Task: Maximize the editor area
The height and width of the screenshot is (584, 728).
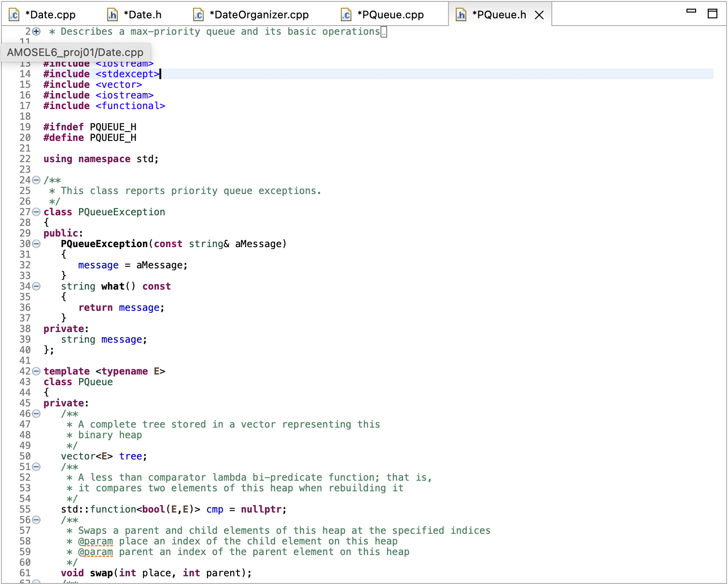Action: tap(713, 14)
